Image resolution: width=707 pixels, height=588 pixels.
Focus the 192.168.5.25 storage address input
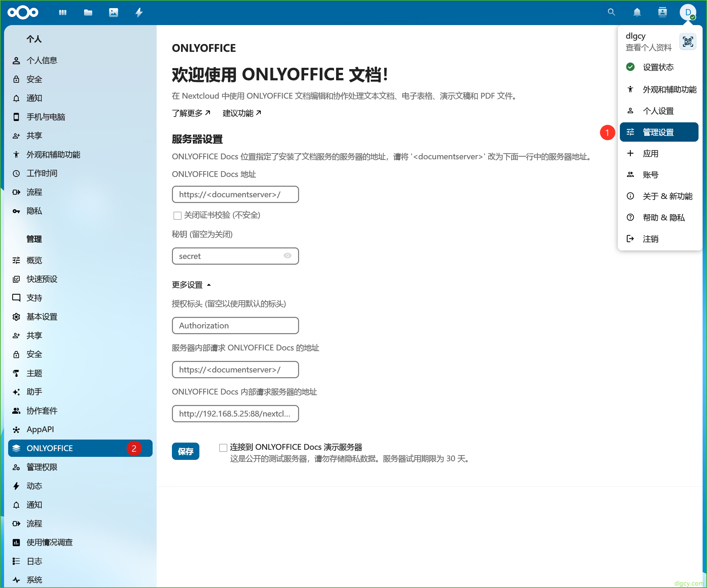point(235,414)
